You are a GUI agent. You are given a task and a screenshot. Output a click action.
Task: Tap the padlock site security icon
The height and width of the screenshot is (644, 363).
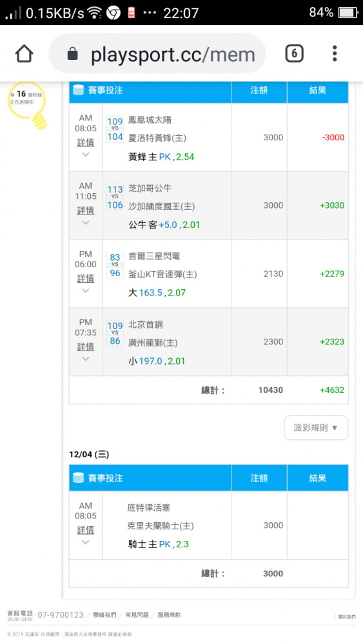[72, 54]
